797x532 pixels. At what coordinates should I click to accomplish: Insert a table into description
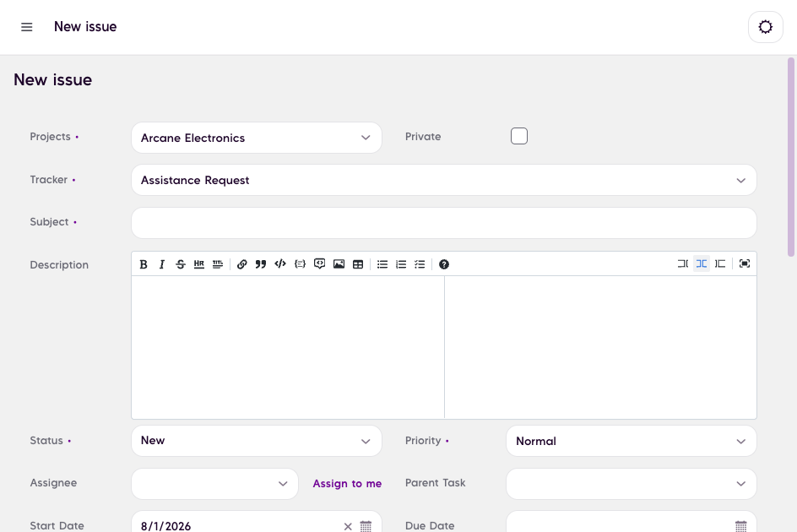click(x=358, y=264)
